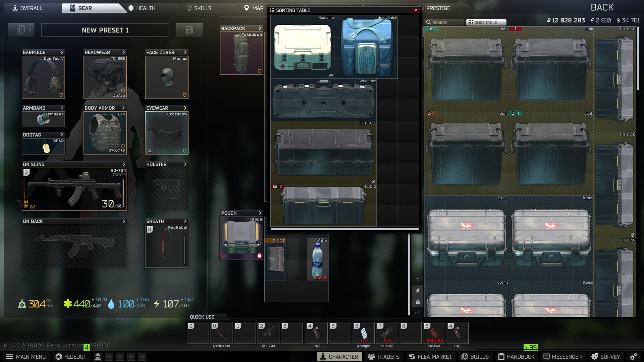Go to the HIDEOUT
The height and width of the screenshot is (362, 644).
click(x=71, y=357)
